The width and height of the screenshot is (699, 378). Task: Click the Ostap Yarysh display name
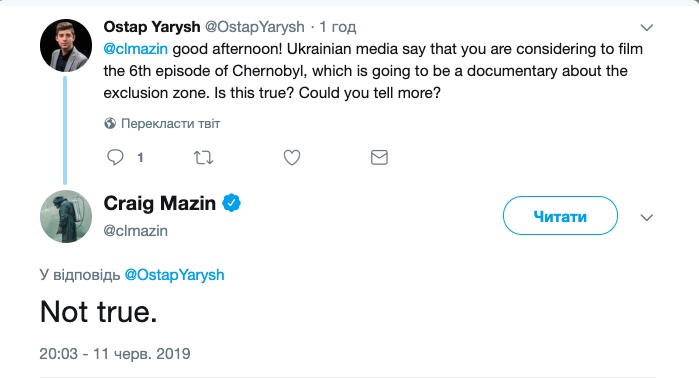[152, 27]
